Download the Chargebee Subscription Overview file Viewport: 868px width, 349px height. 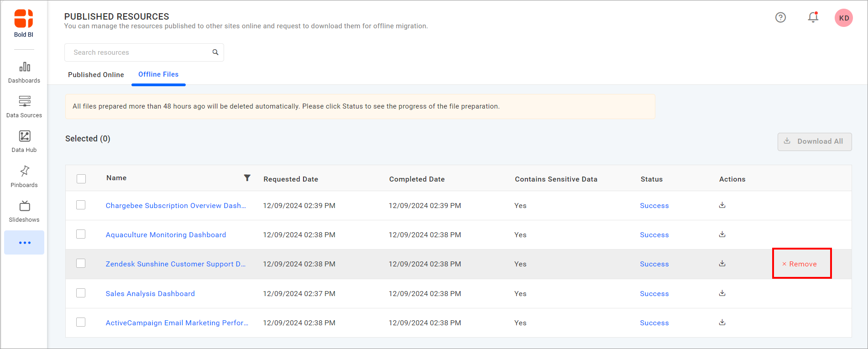click(x=722, y=205)
